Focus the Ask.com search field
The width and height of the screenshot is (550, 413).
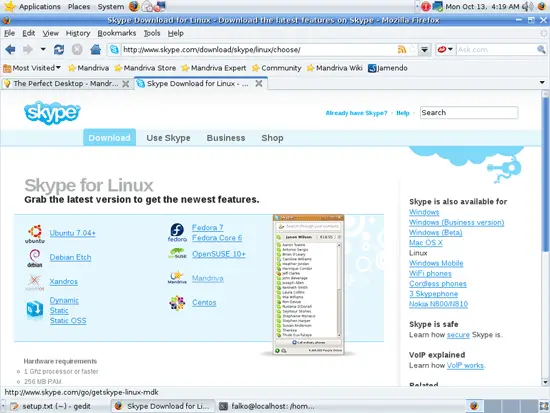(496, 49)
